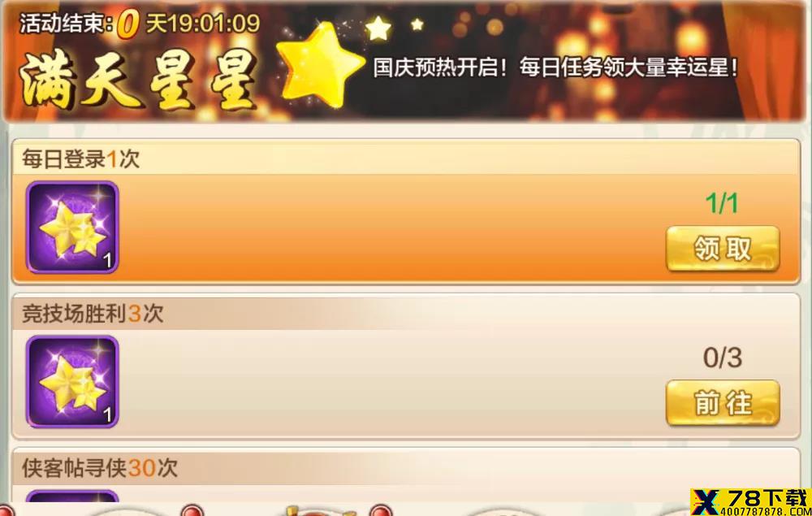The image size is (812, 516).
Task: Go to arena via the 前往 button
Action: coord(723,403)
